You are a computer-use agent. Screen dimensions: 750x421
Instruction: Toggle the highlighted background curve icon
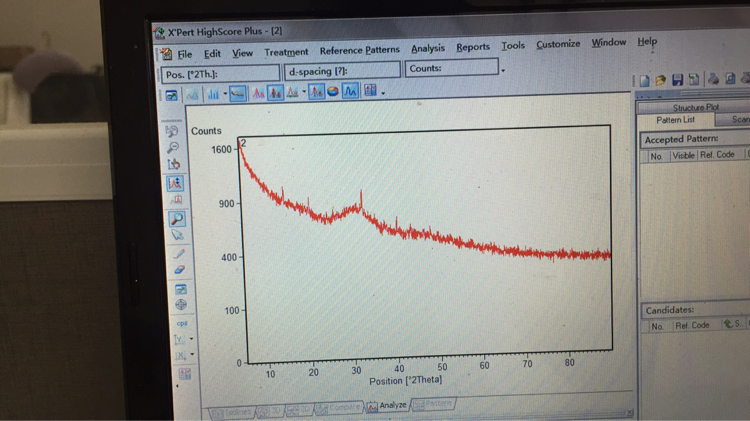pos(238,94)
